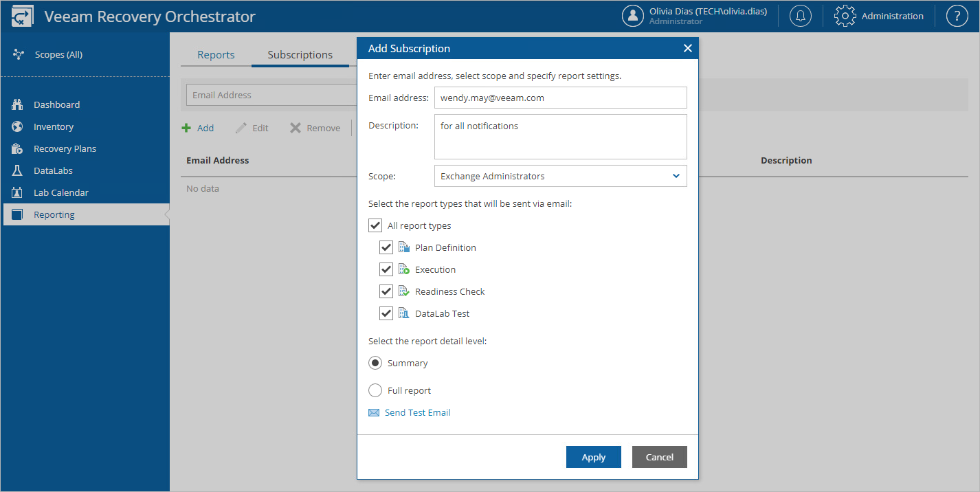Disable the Execution report type

(386, 269)
